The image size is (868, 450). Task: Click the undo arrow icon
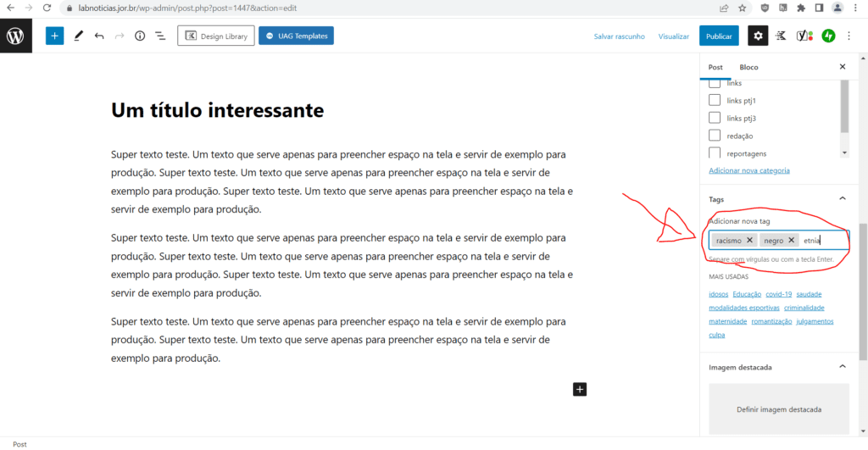[x=99, y=36]
